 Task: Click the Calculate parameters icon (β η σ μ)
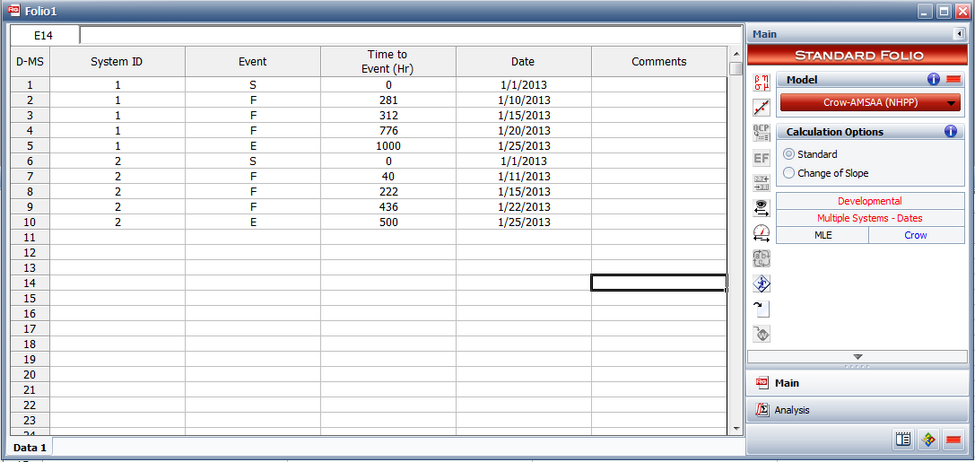[761, 83]
